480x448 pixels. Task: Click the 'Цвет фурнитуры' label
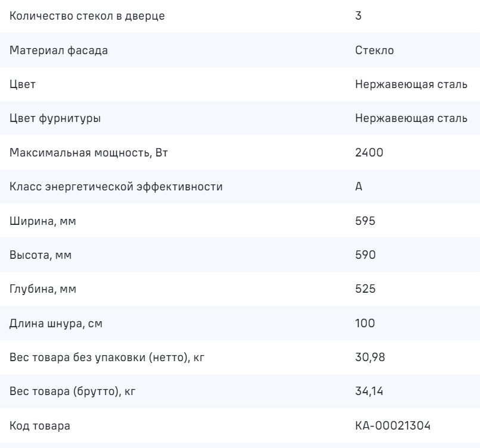(x=55, y=119)
